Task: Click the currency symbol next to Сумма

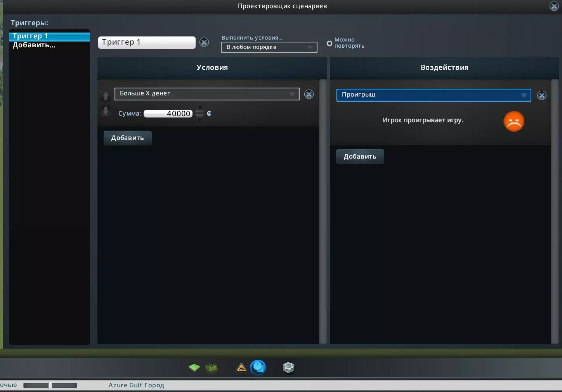Action: tap(209, 113)
